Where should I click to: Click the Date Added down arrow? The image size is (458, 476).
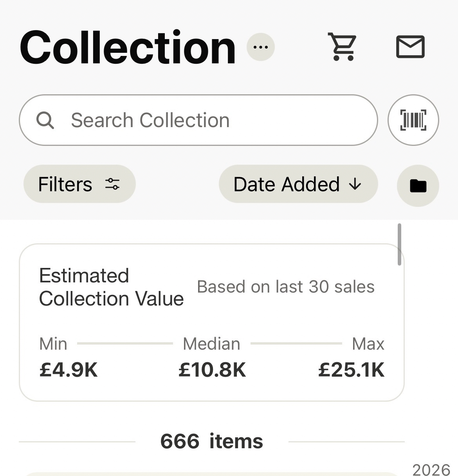[355, 184]
